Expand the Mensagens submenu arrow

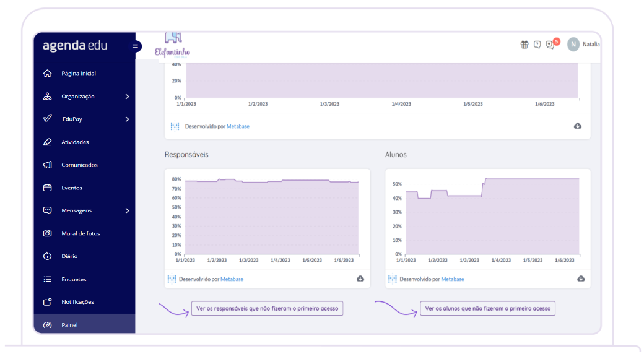127,210
